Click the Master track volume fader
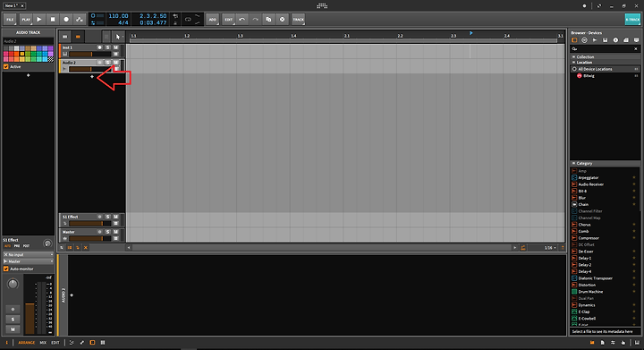 click(89, 238)
